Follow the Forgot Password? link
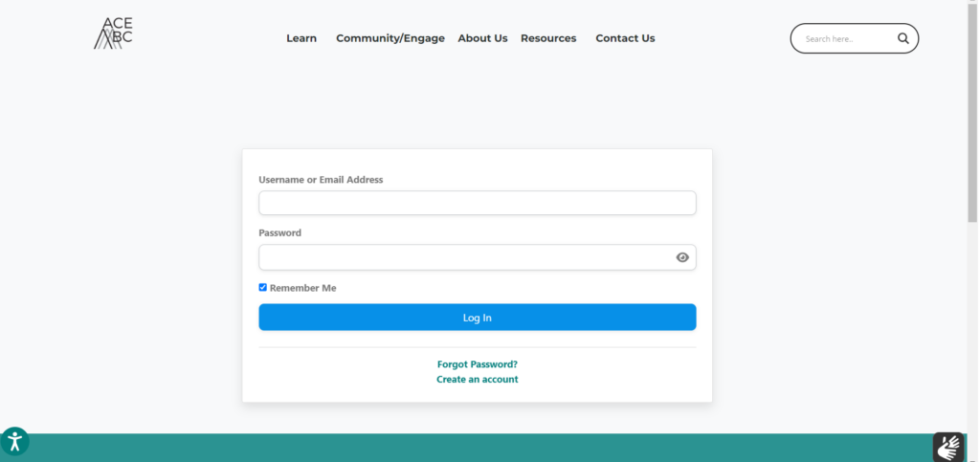The image size is (980, 462). click(x=477, y=364)
